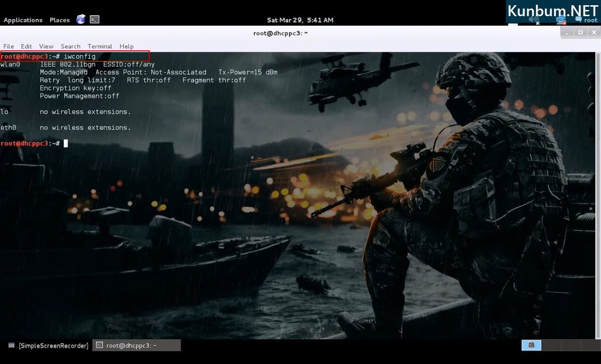Open the Places menu in the top panel

click(59, 20)
